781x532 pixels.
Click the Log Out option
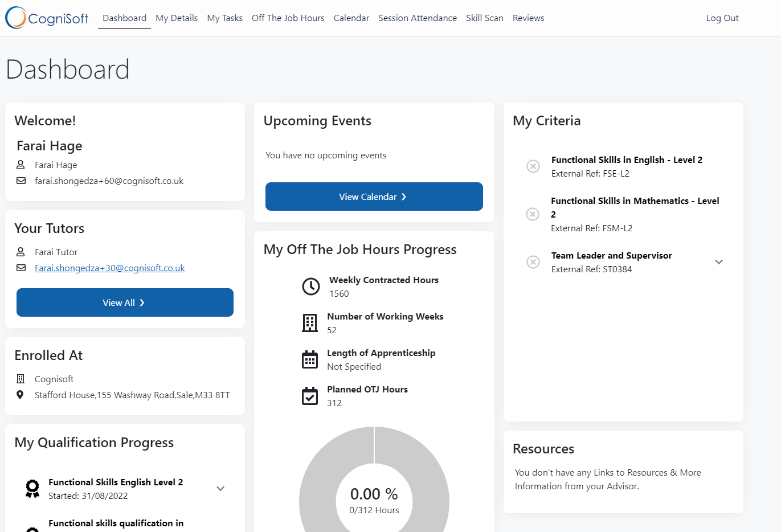[x=722, y=18]
